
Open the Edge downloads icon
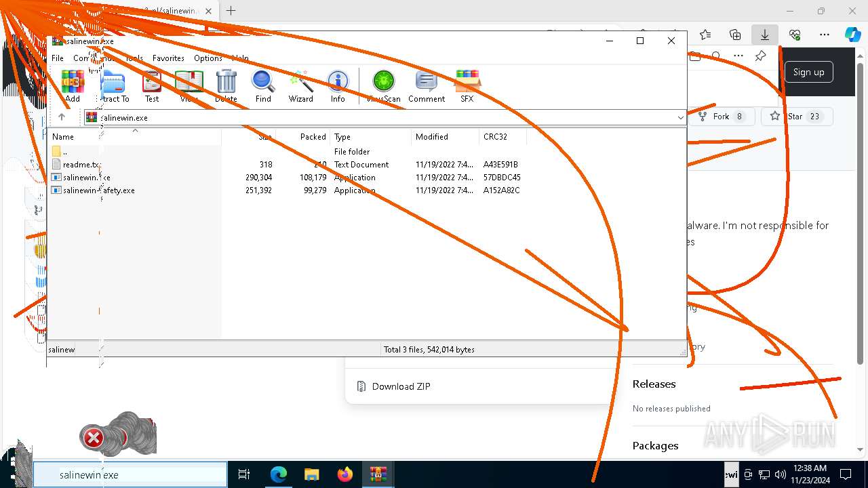(x=764, y=35)
